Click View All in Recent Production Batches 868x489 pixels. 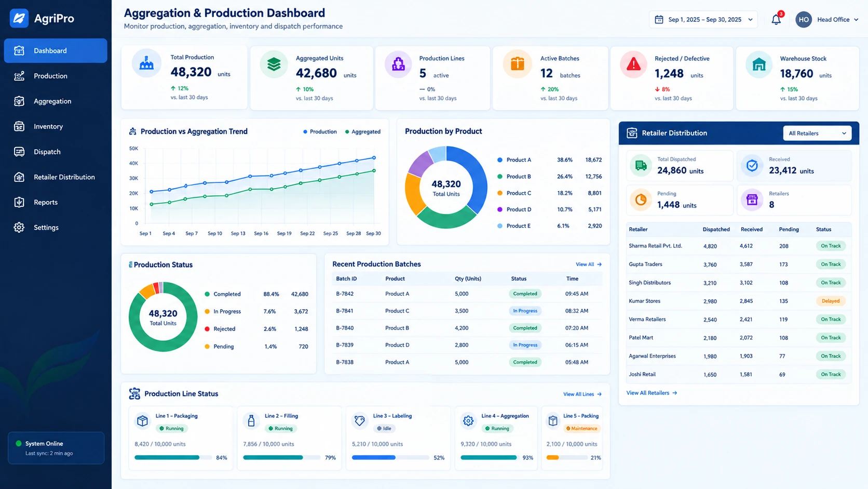pyautogui.click(x=589, y=265)
